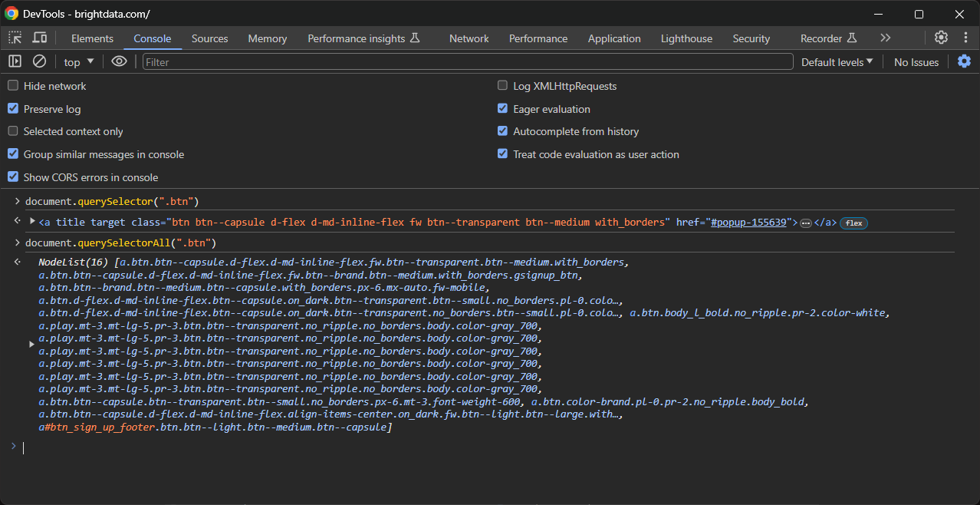Open the customize DevTools three-dot menu

coord(965,38)
